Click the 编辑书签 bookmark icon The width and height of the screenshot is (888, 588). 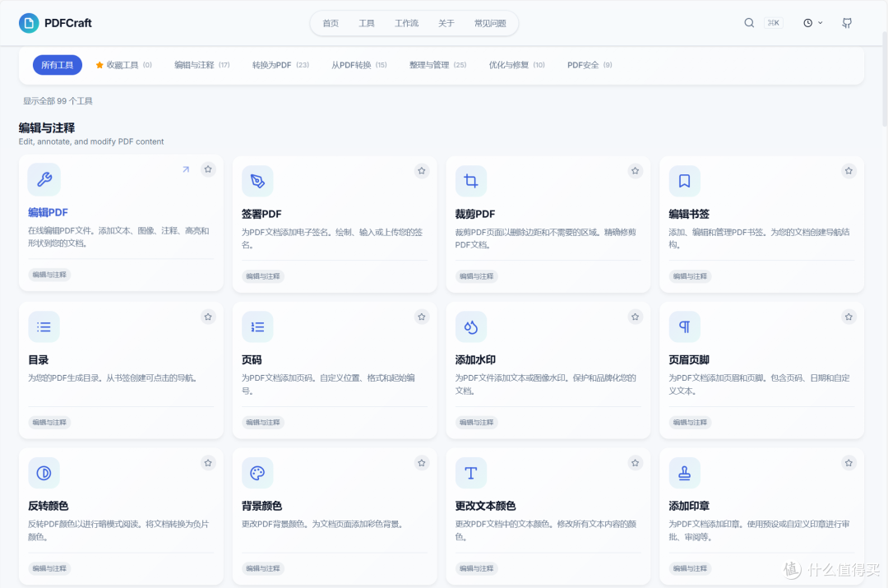click(x=685, y=181)
